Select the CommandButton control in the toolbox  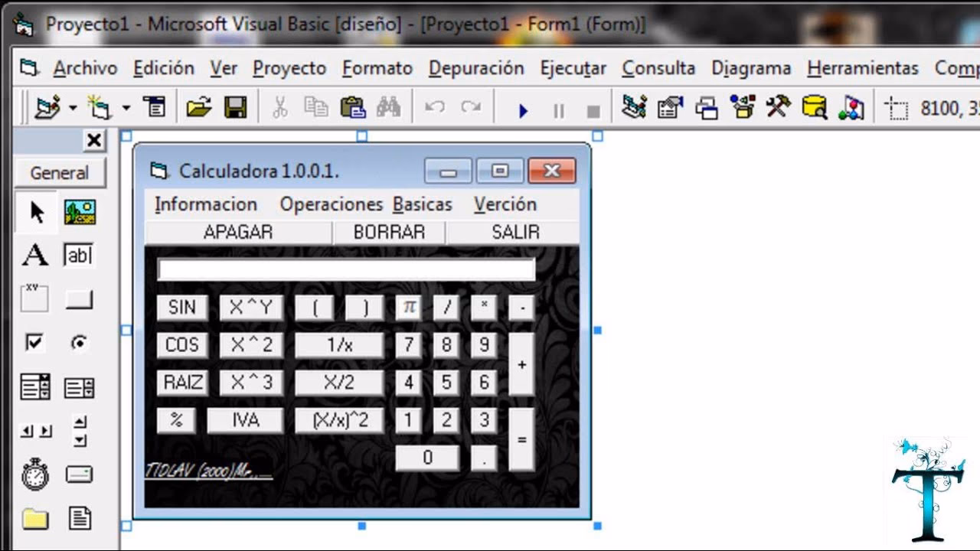(x=80, y=298)
